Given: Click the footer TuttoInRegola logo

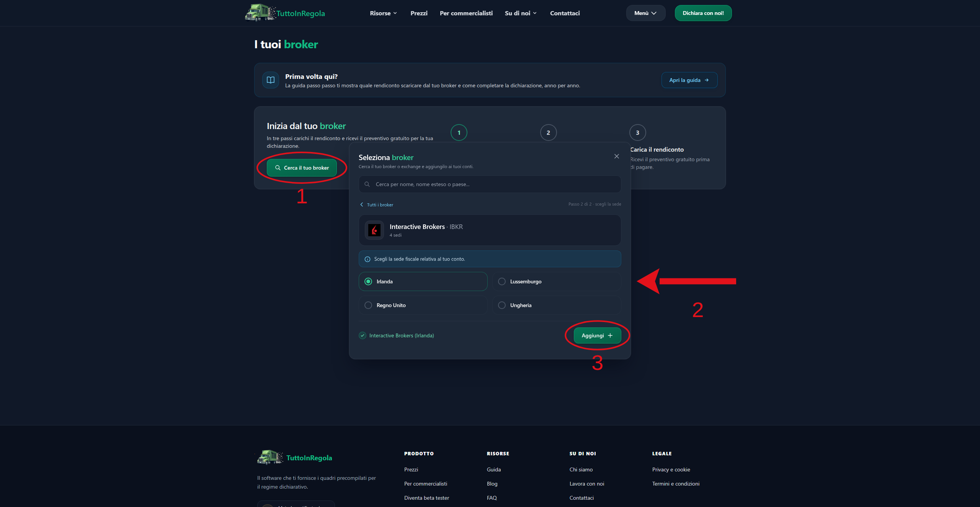Looking at the screenshot, I should 295,458.
